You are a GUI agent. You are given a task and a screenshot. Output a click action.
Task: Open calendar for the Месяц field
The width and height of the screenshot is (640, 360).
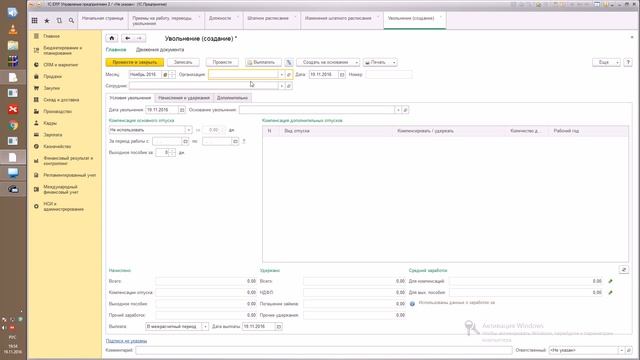pyautogui.click(x=165, y=75)
